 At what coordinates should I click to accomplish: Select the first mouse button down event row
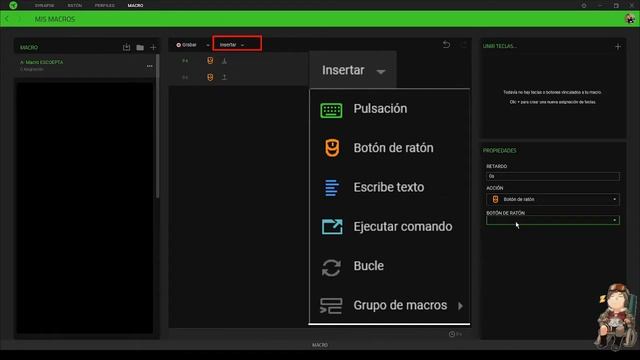[x=238, y=61]
